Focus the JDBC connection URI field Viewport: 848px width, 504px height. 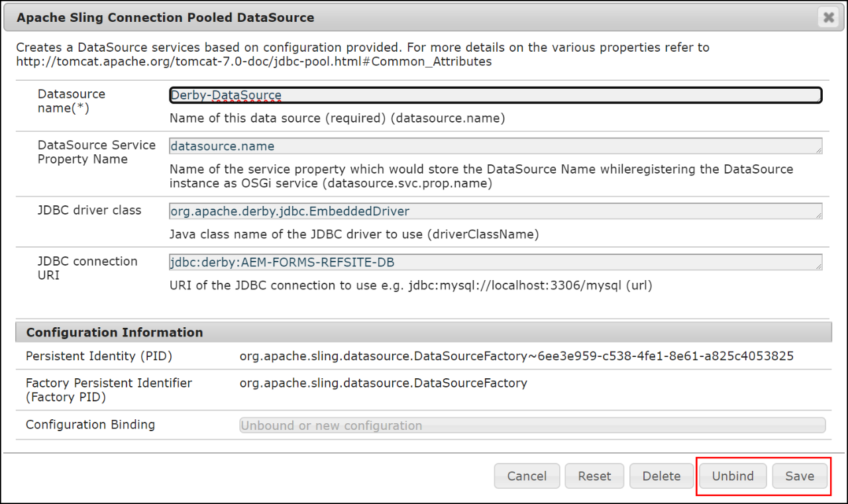click(495, 262)
